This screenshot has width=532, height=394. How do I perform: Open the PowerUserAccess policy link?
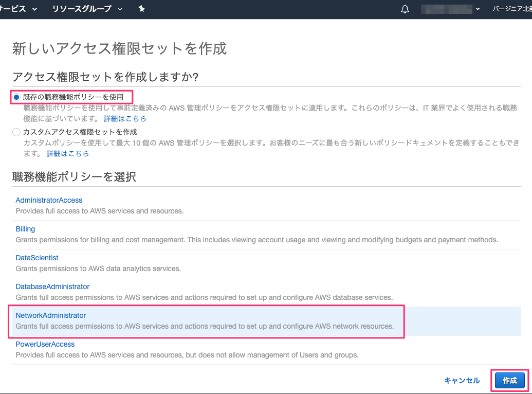pyautogui.click(x=45, y=344)
